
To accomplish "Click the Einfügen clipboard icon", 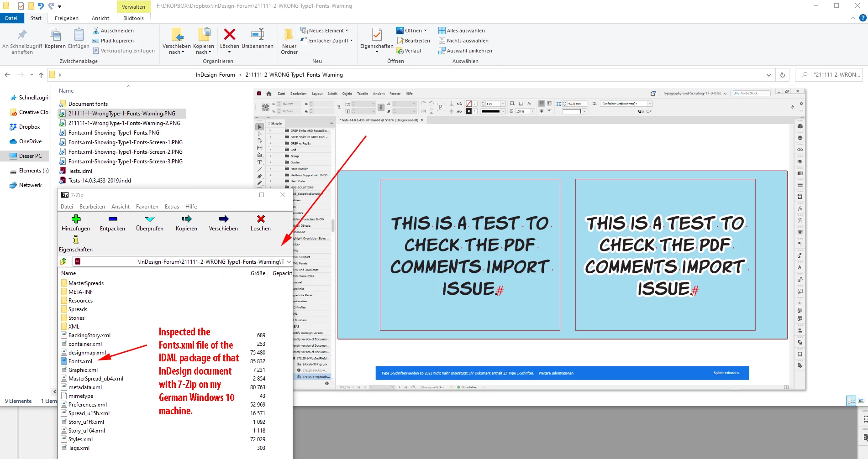I will (x=79, y=35).
